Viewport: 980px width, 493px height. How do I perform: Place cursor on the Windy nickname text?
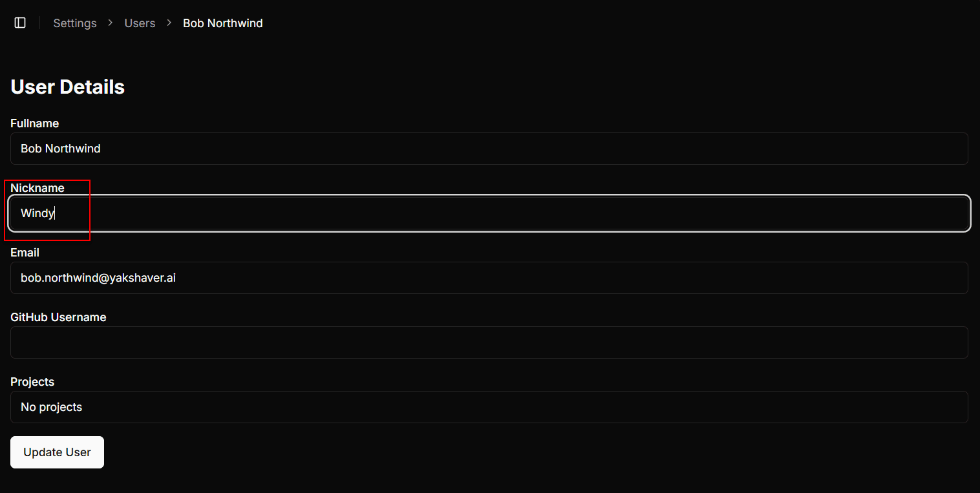pos(37,213)
